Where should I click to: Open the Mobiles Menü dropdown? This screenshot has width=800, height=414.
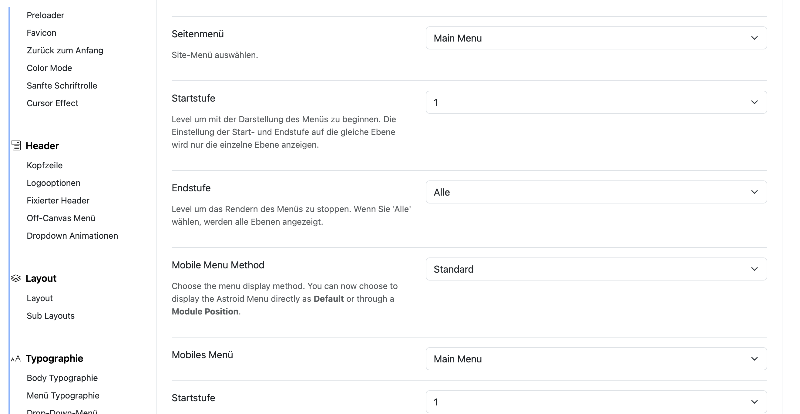596,359
